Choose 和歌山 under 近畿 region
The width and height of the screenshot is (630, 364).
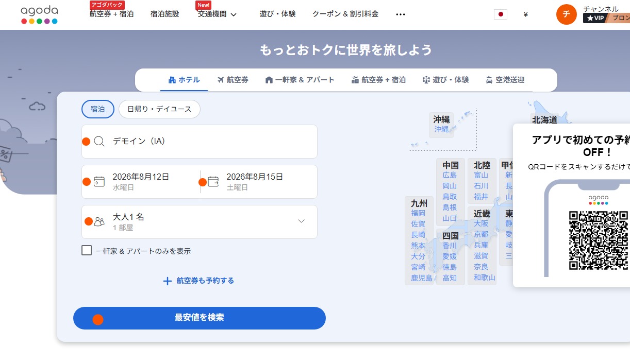tap(485, 278)
